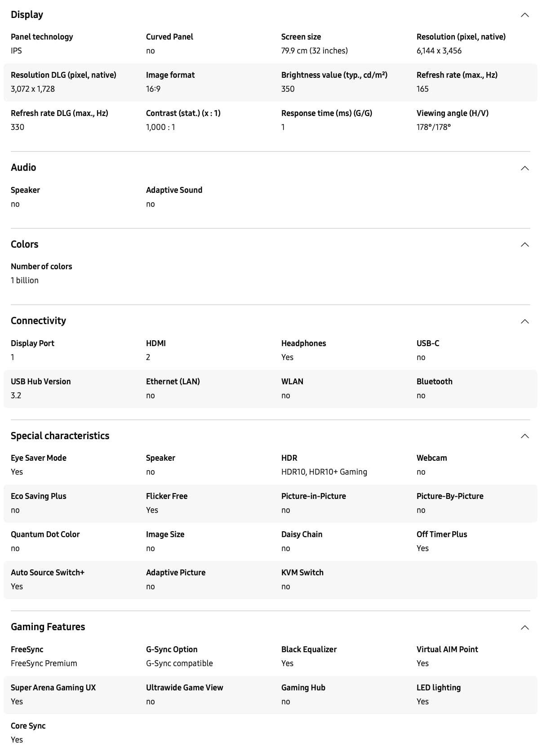This screenshot has height=756, width=542.
Task: Collapse the Connectivity section chevron
Action: coord(524,321)
